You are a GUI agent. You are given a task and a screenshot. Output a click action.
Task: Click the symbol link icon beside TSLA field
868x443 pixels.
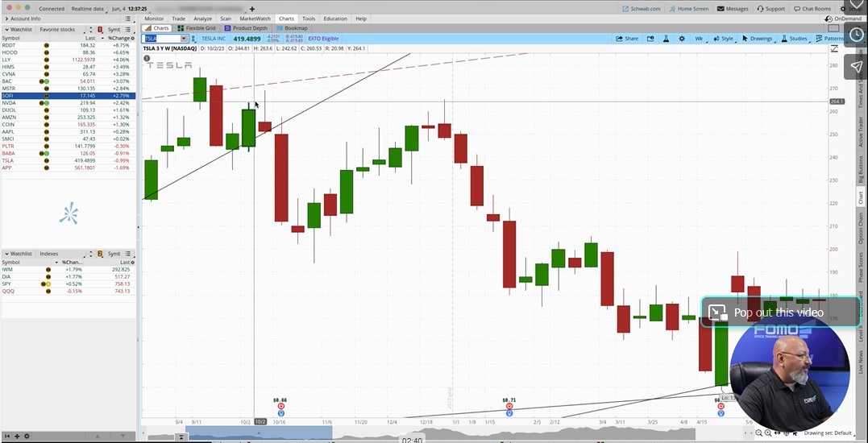click(193, 39)
